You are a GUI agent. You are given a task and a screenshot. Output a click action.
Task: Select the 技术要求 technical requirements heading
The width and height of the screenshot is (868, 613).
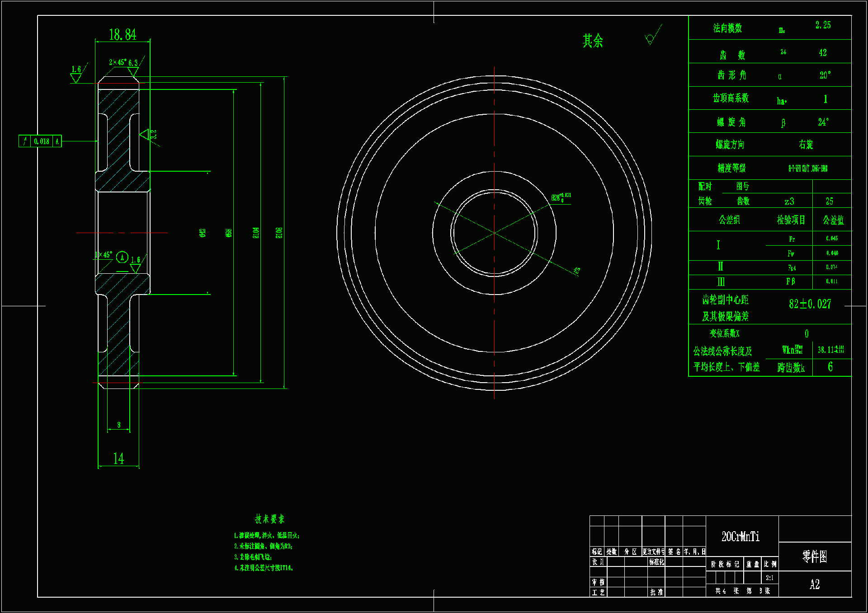click(x=269, y=519)
